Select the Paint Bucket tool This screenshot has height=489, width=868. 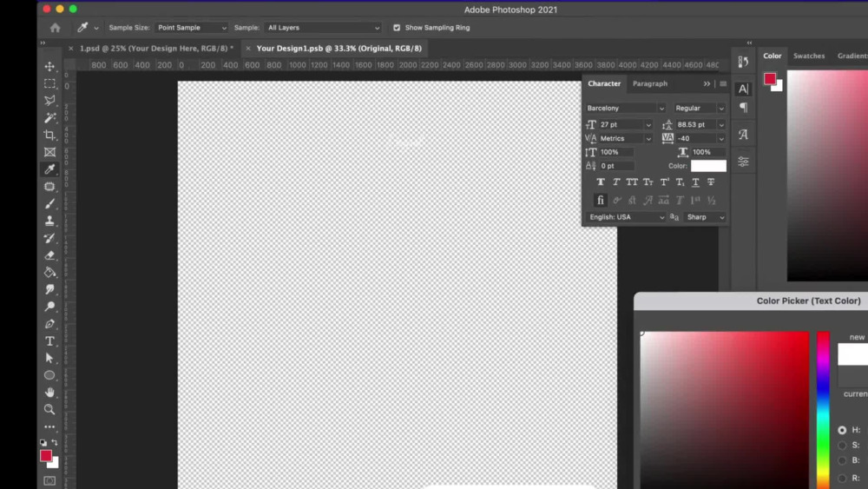pos(49,273)
